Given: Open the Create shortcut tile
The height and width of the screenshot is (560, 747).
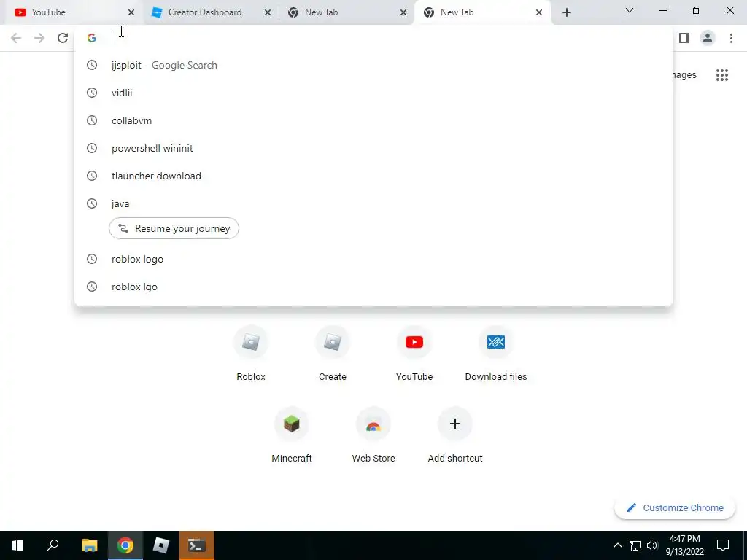Looking at the screenshot, I should pyautogui.click(x=333, y=354).
